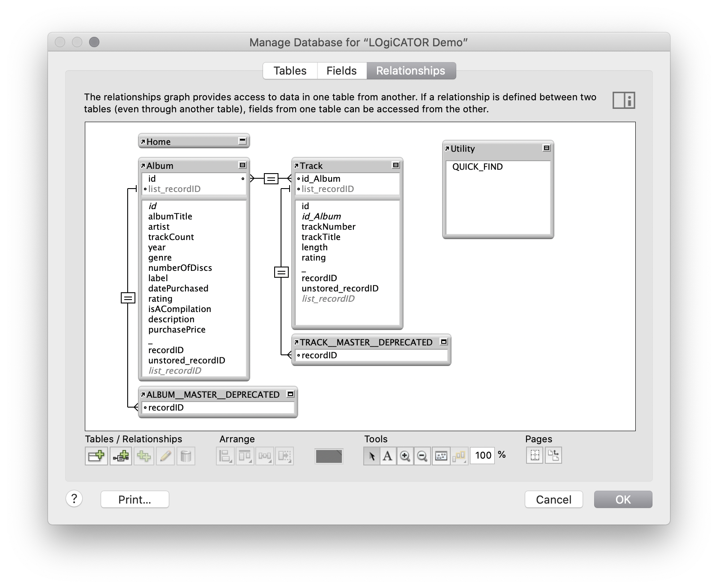
Task: Create a new relationship
Action: [120, 456]
